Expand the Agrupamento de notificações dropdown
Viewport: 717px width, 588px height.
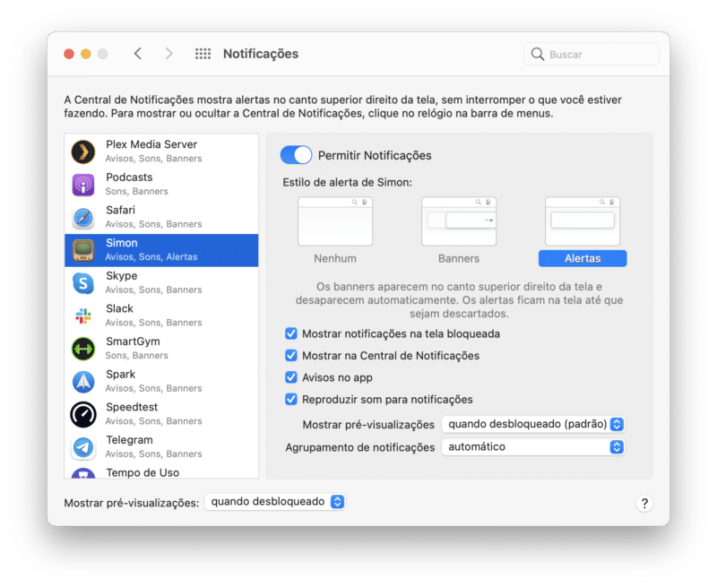click(533, 446)
